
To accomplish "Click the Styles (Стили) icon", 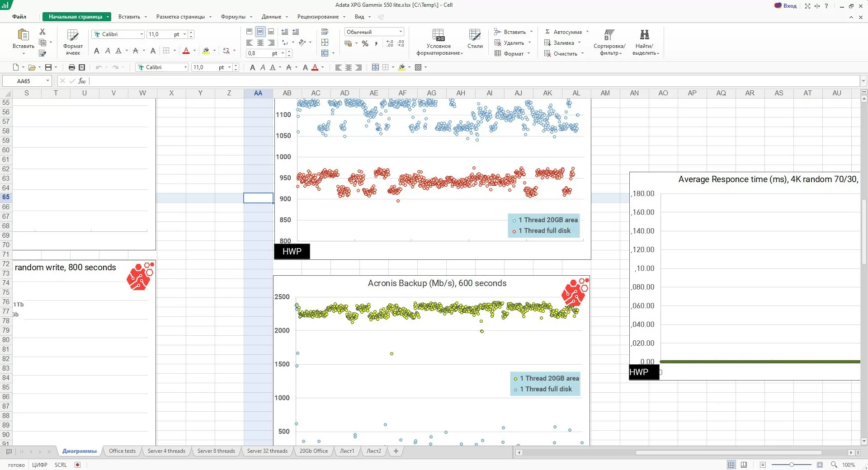I will point(475,39).
